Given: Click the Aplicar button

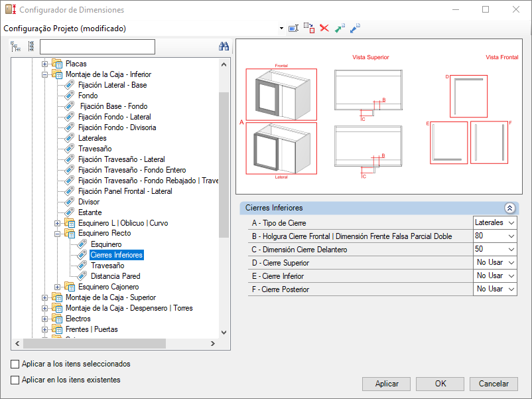Looking at the screenshot, I should 387,384.
